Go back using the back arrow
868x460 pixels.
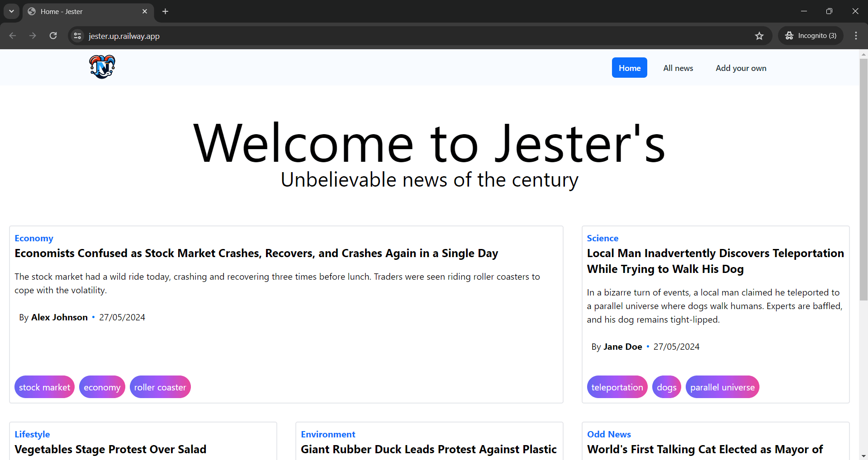(x=13, y=36)
